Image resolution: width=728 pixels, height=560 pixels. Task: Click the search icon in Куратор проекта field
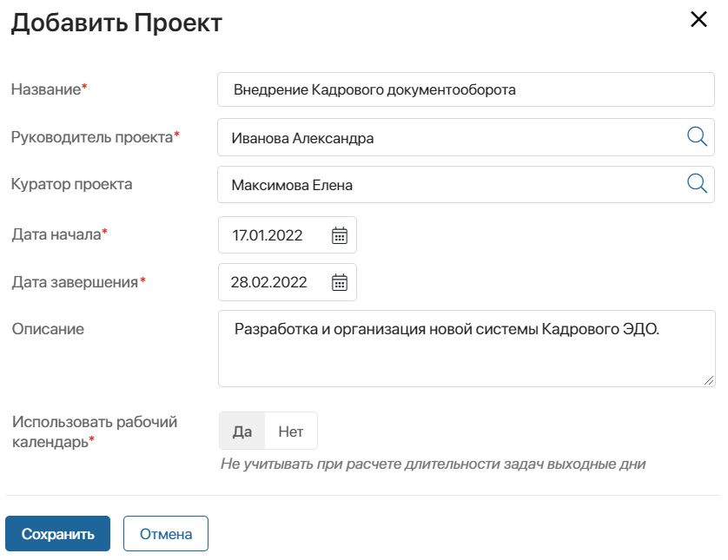pos(697,184)
